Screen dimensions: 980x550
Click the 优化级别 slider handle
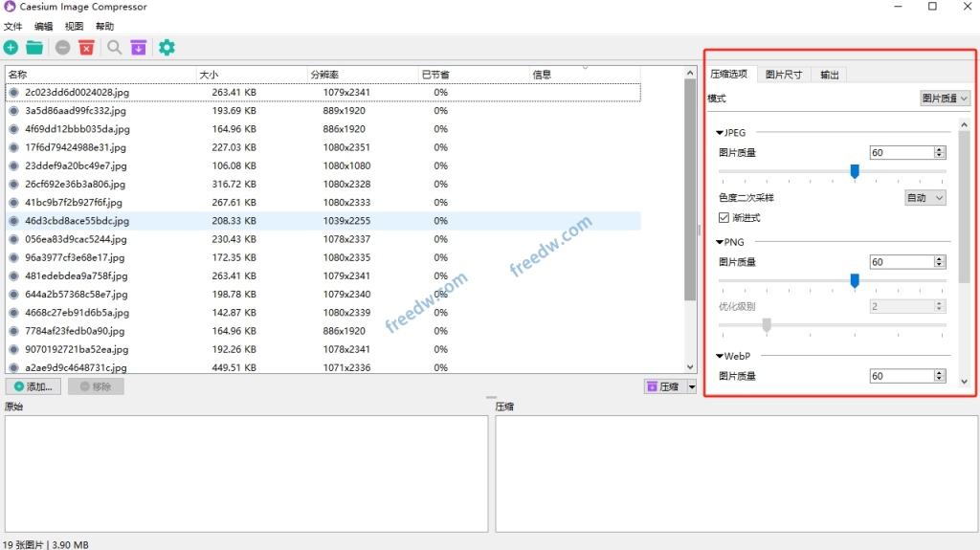click(x=767, y=325)
